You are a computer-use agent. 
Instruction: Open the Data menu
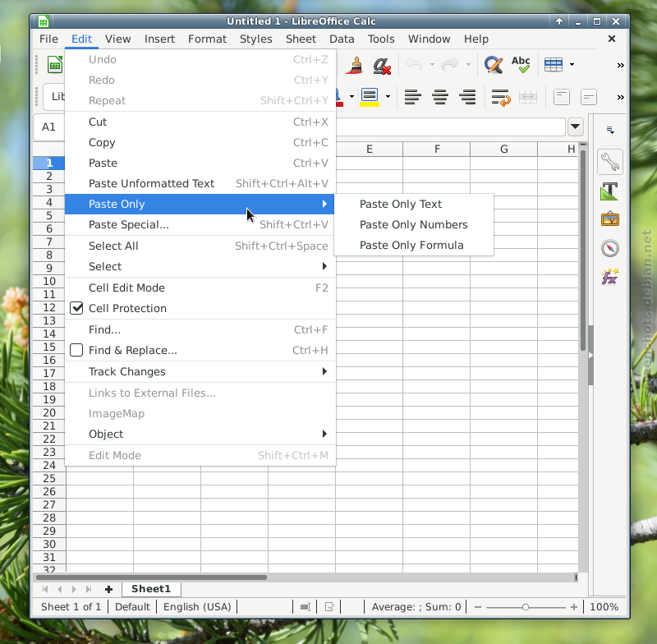click(342, 39)
